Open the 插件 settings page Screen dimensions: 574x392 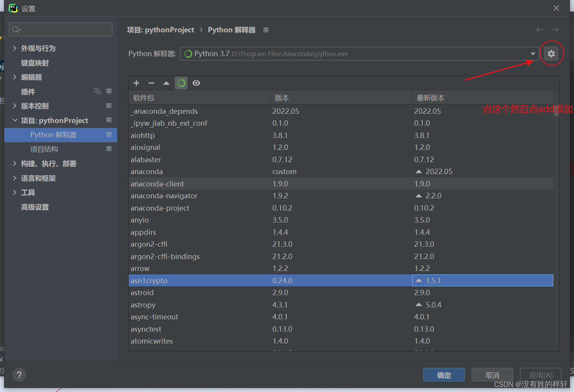[x=28, y=91]
